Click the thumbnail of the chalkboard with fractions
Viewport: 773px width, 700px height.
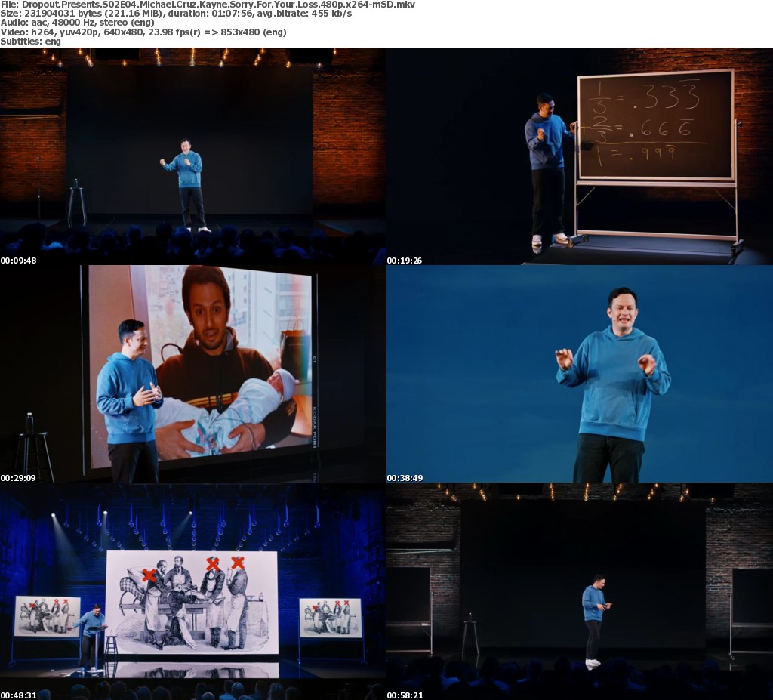[x=580, y=156]
